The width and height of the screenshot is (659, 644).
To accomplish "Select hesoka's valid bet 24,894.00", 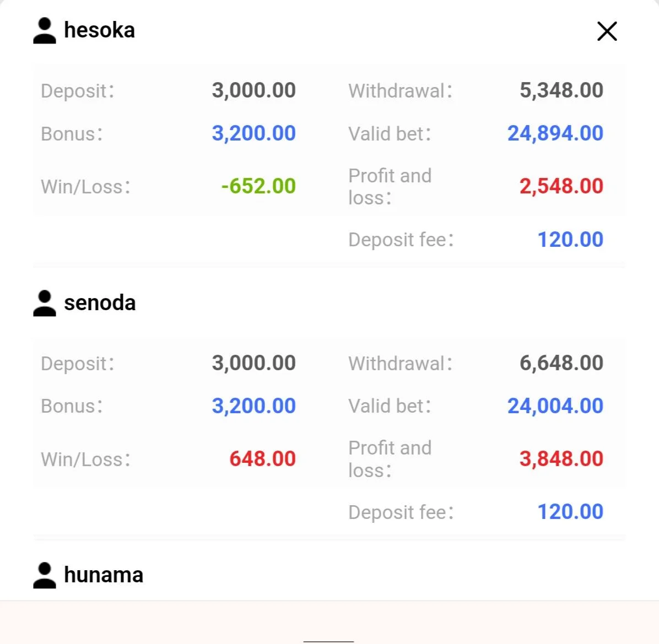I will 555,133.
